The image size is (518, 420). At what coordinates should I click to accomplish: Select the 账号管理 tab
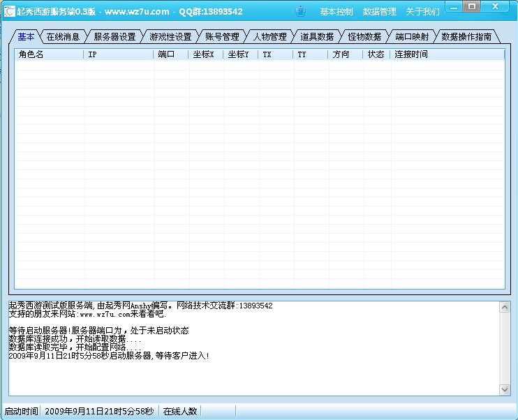222,37
